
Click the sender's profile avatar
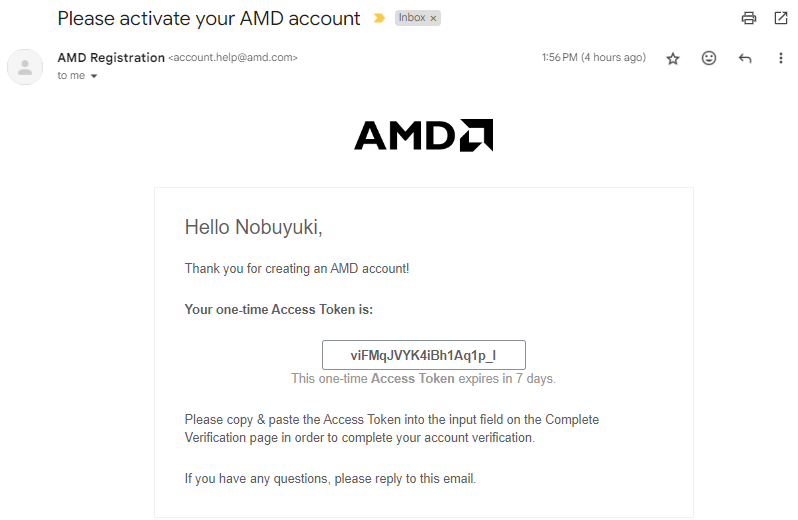click(x=24, y=66)
